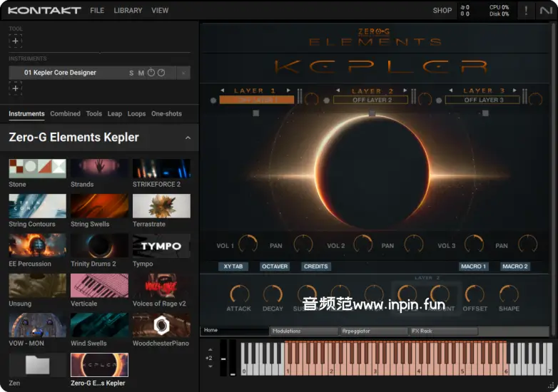
Task: Click the volume knob icon on instrument header
Action: (x=161, y=73)
